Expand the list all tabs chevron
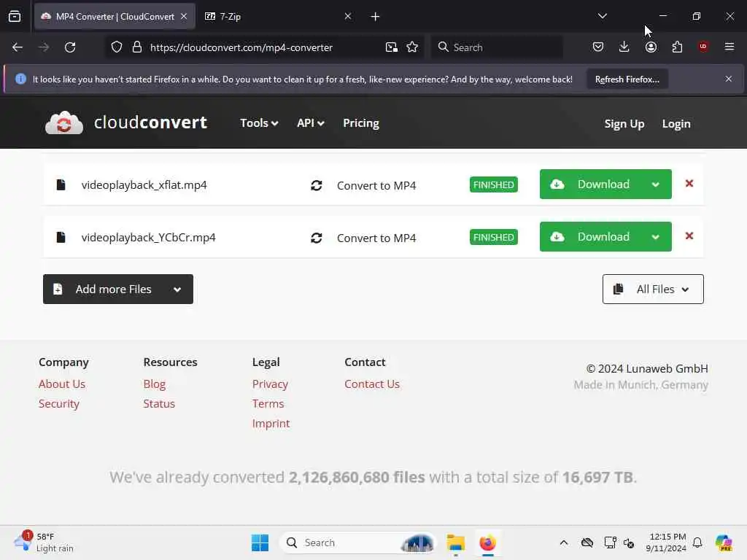The image size is (747, 560). [602, 16]
